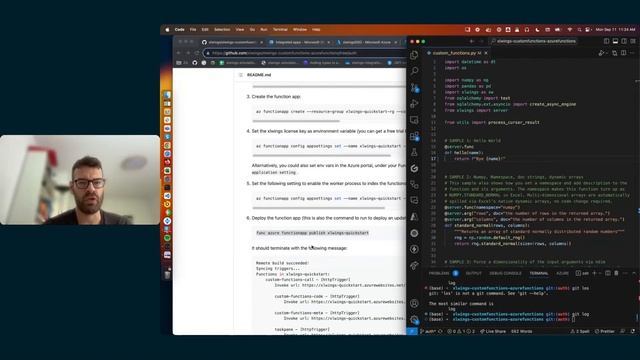Click the highlighted func azure functionapp publish command
This screenshot has height=360, width=640.
click(x=312, y=233)
